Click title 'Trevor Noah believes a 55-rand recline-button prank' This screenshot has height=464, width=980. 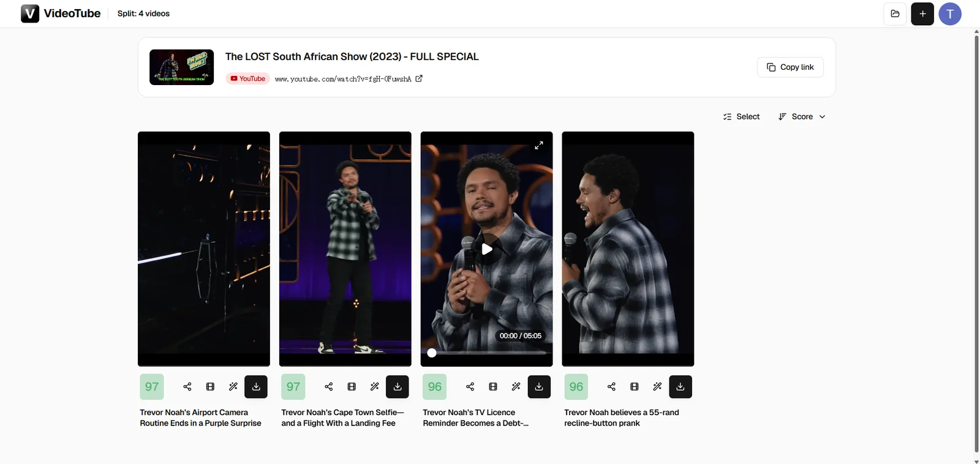click(622, 418)
